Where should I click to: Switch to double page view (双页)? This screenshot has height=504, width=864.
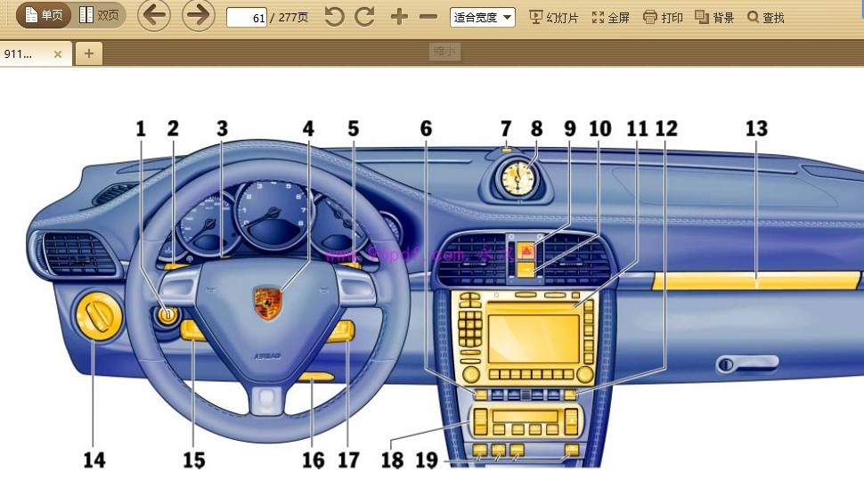coord(98,16)
